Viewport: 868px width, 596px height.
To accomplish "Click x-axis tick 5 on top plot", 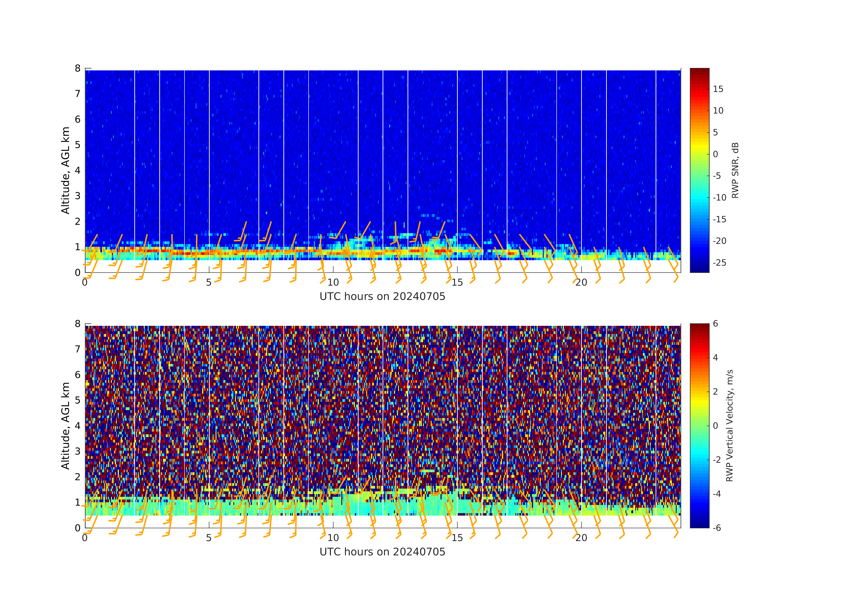I will pos(209,282).
